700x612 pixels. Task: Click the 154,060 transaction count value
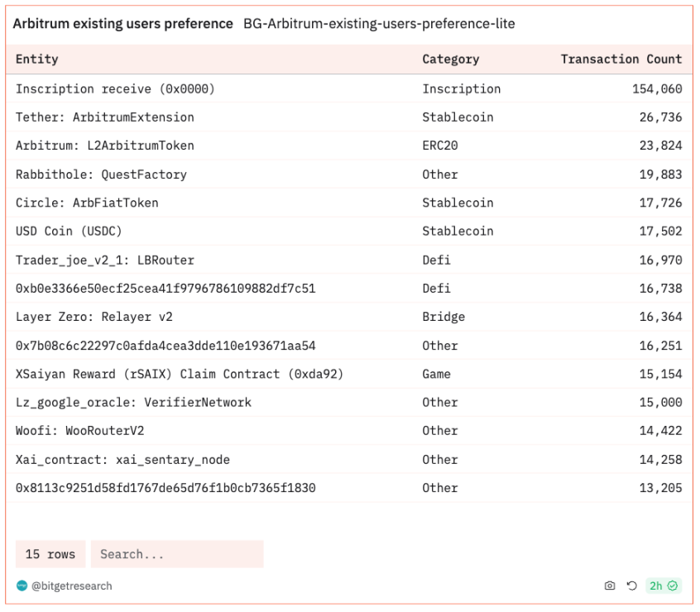pos(657,88)
